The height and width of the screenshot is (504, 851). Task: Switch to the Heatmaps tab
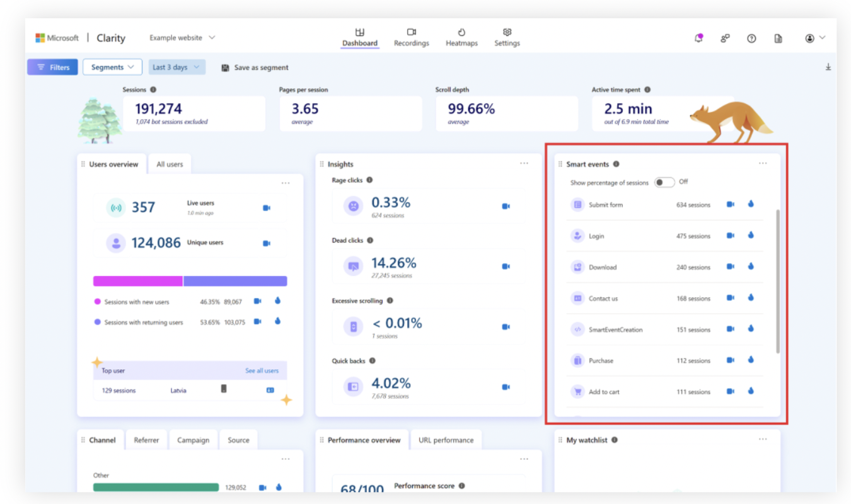point(461,37)
